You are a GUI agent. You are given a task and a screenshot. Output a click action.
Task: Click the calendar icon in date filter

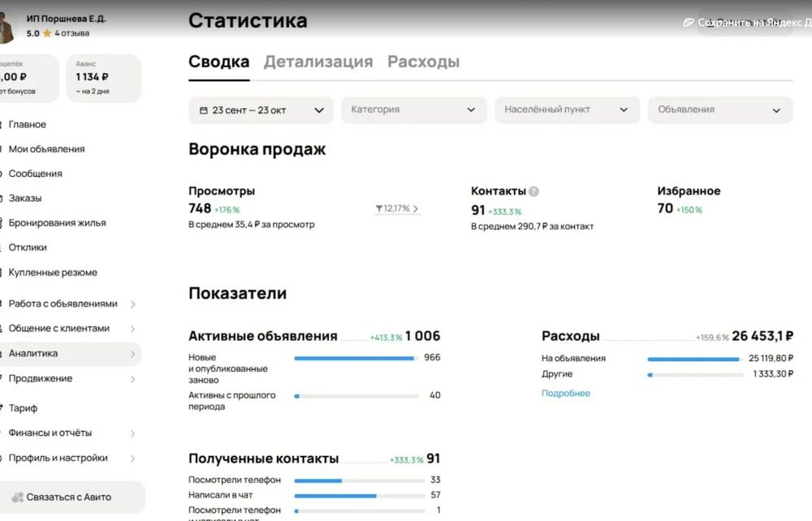[x=204, y=110]
